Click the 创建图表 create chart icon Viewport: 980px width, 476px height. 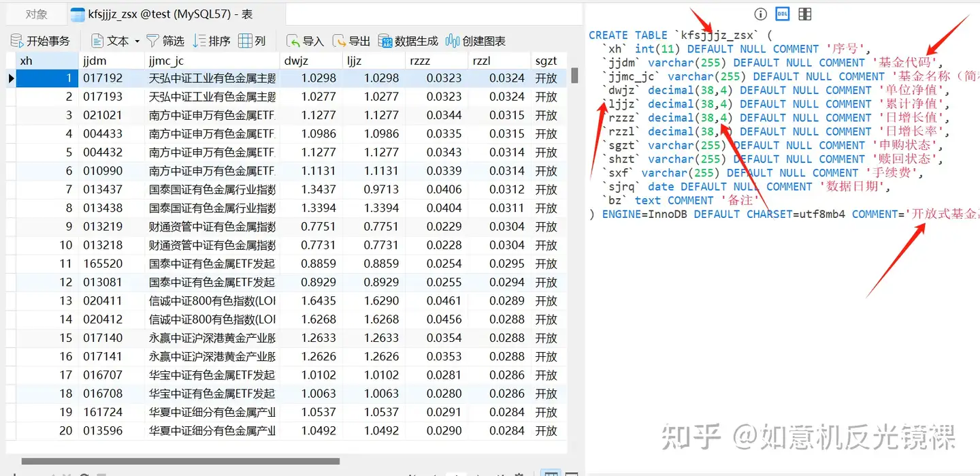453,41
